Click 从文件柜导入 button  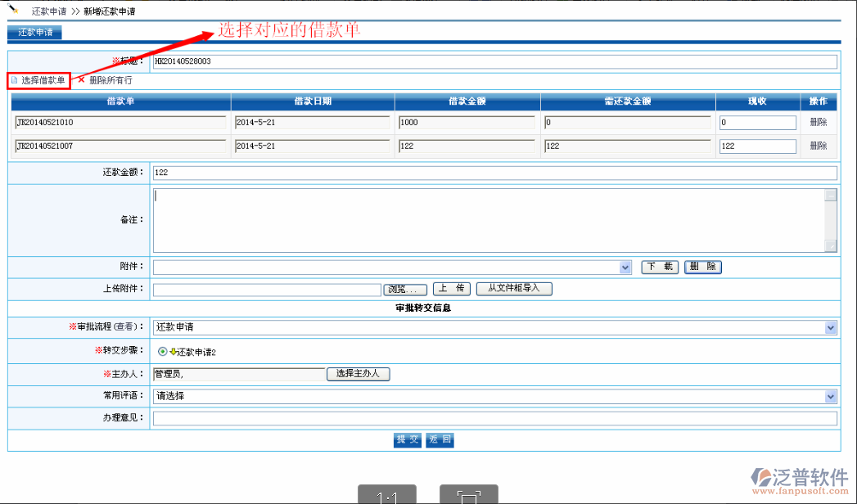point(513,289)
